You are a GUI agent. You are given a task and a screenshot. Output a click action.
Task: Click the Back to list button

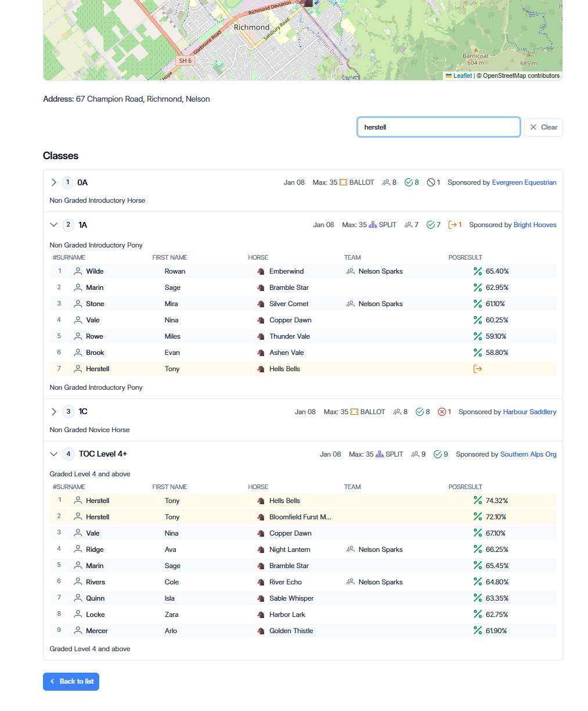[x=71, y=681]
